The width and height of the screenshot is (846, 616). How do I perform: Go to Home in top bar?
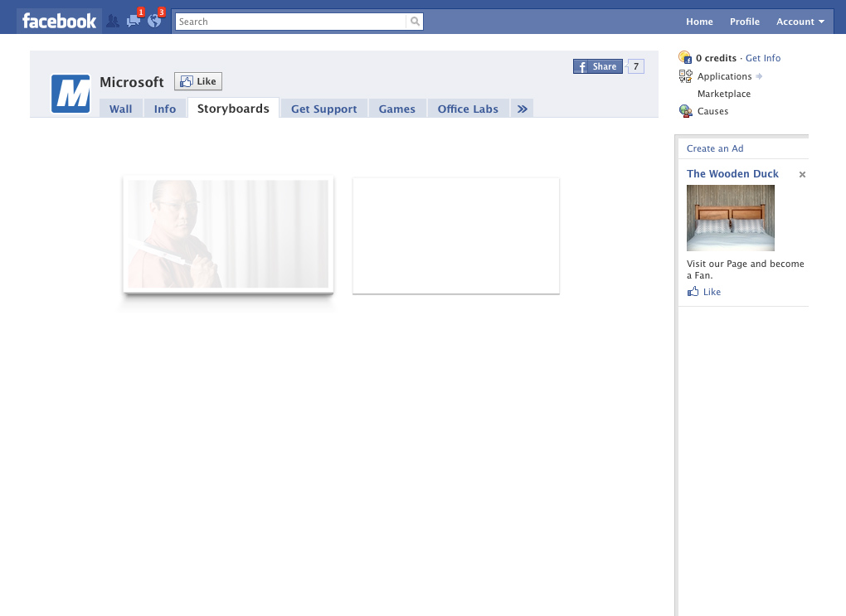point(699,22)
